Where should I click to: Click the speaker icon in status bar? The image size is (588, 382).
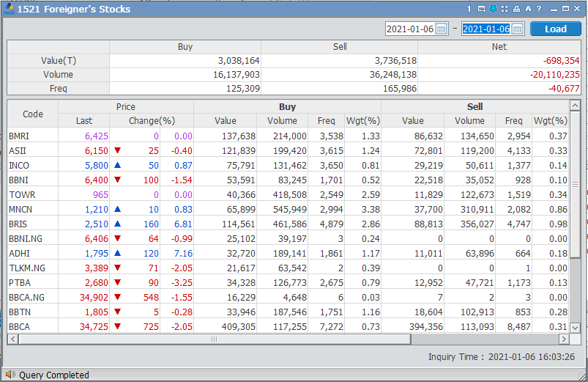coord(10,375)
